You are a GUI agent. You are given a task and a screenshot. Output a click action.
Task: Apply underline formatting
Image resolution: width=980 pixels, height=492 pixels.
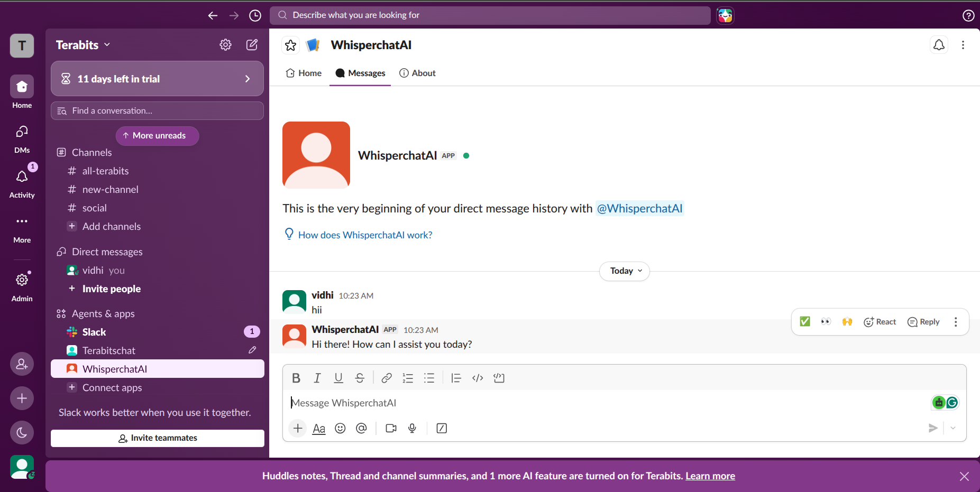click(x=338, y=378)
